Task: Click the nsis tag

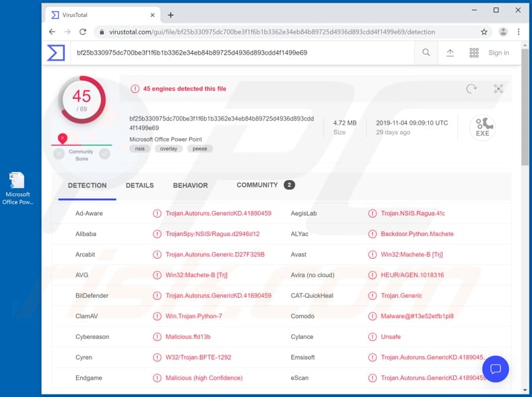Action: point(140,149)
